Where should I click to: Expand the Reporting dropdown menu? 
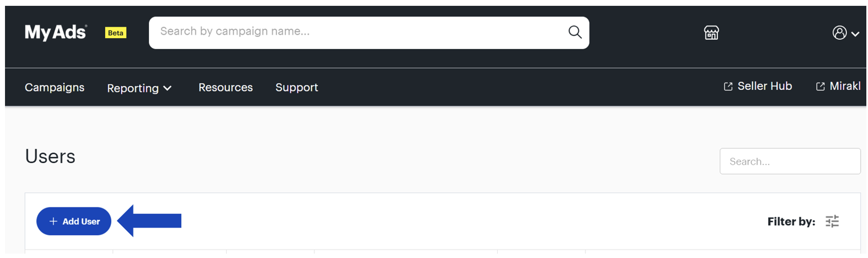(x=139, y=88)
